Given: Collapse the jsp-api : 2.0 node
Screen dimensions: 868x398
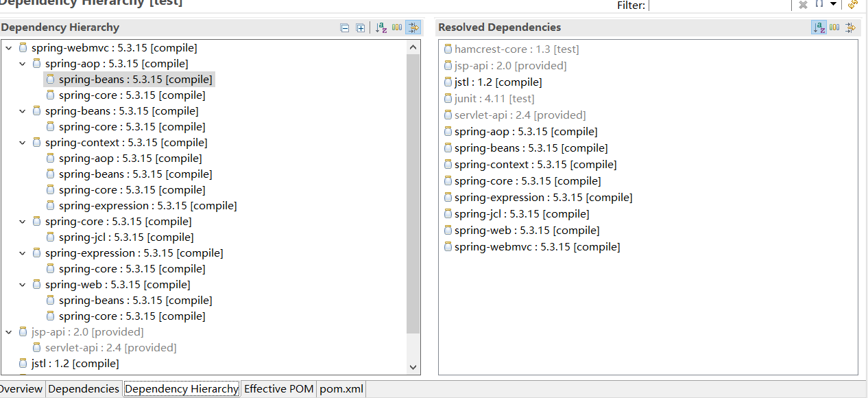Looking at the screenshot, I should 8,332.
